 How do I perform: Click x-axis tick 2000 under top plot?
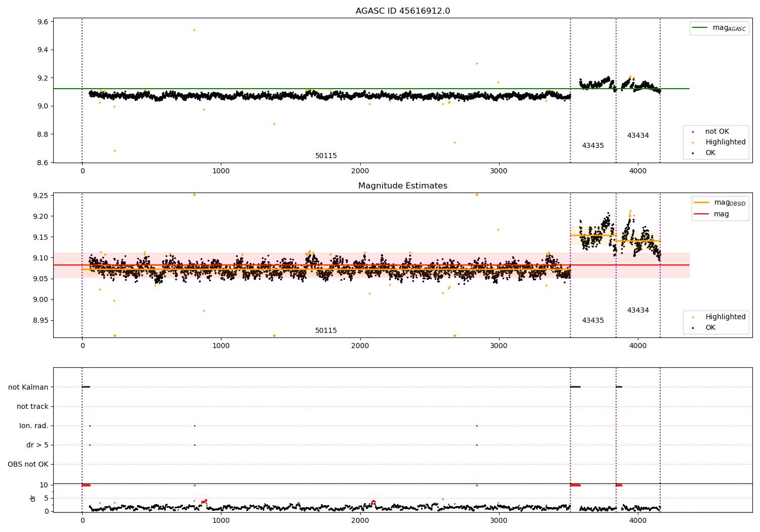click(x=360, y=171)
